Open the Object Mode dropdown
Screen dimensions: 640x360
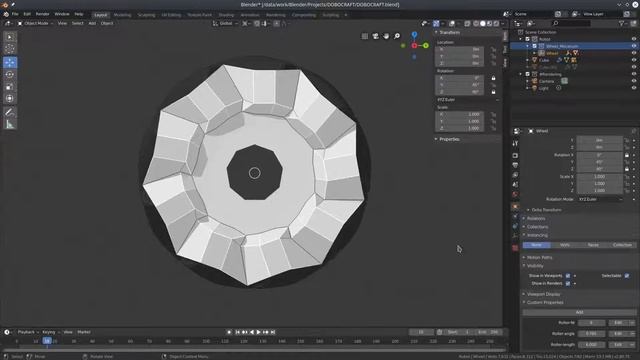tap(35, 24)
